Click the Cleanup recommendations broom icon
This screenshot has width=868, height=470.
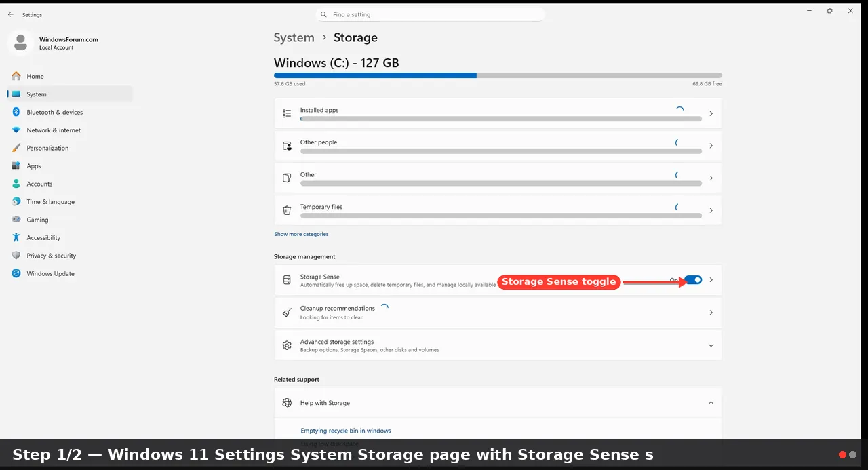(287, 313)
